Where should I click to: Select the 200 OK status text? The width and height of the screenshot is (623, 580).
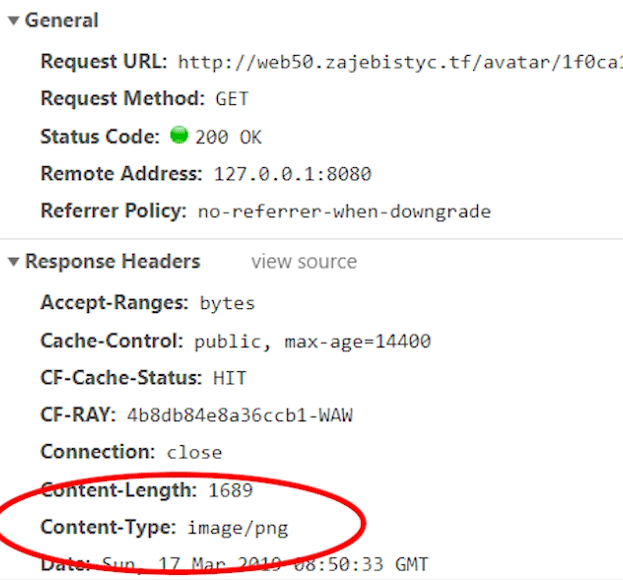tap(228, 137)
